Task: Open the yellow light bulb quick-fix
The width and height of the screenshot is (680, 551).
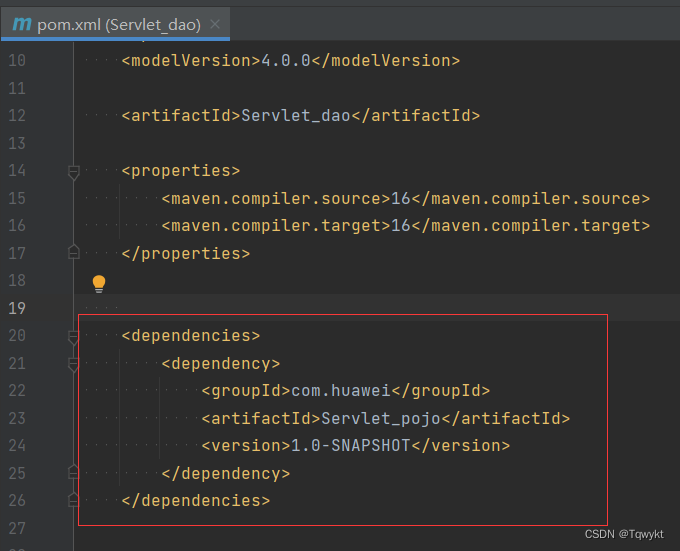Action: [x=99, y=284]
